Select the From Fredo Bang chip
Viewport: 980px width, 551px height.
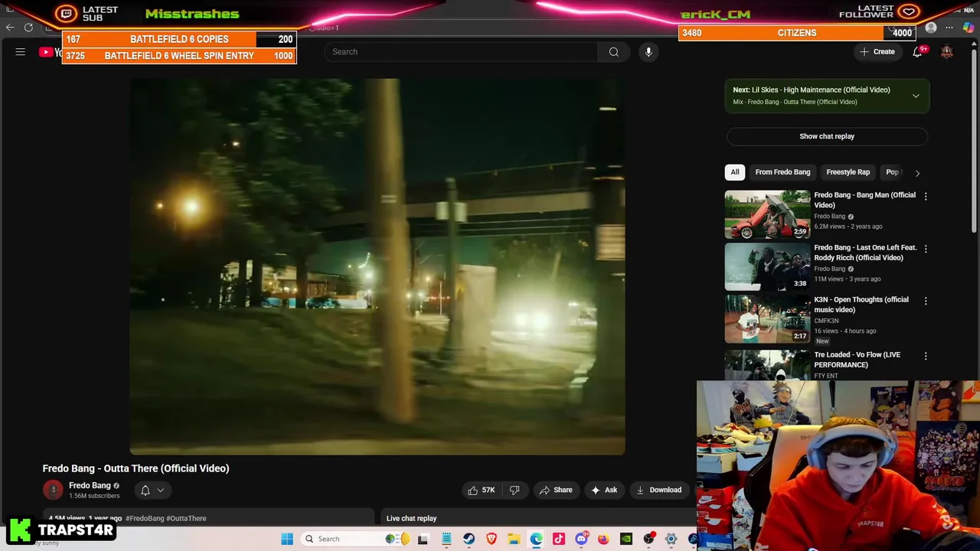pyautogui.click(x=782, y=172)
